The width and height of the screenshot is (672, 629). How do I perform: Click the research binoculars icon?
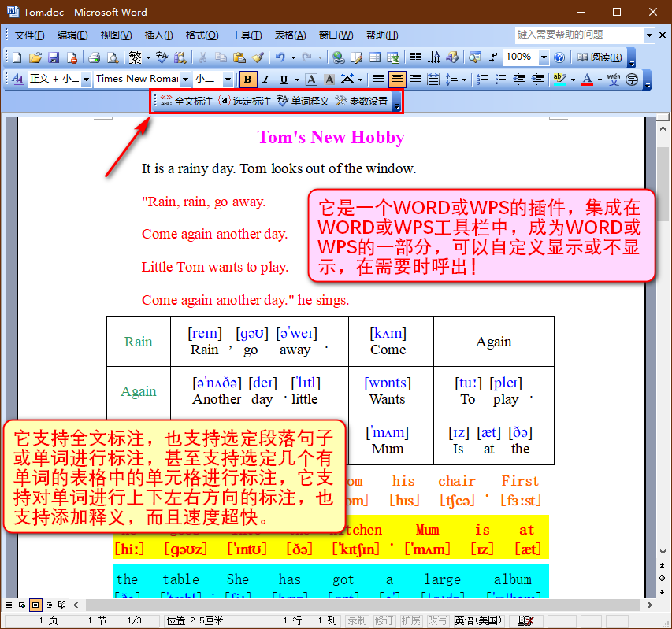(180, 57)
